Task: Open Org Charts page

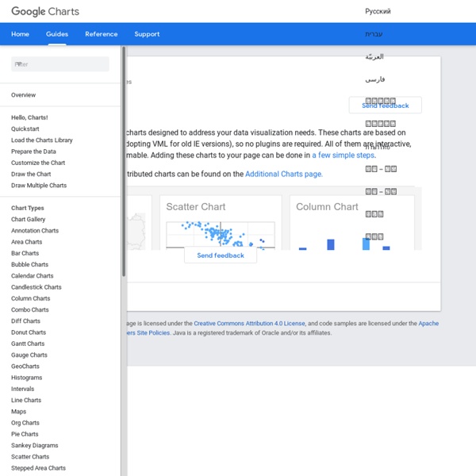Action: (25, 423)
